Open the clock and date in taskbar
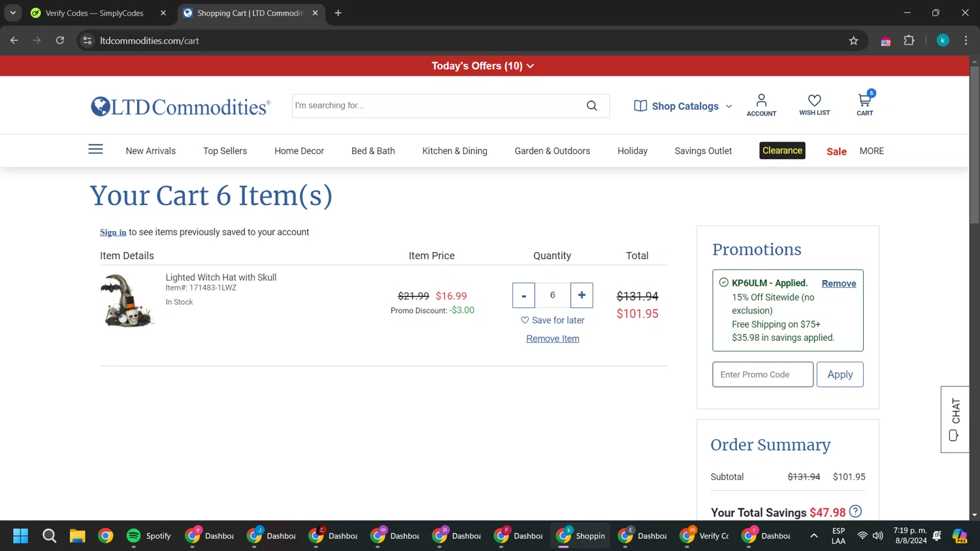980x551 pixels. click(x=909, y=535)
